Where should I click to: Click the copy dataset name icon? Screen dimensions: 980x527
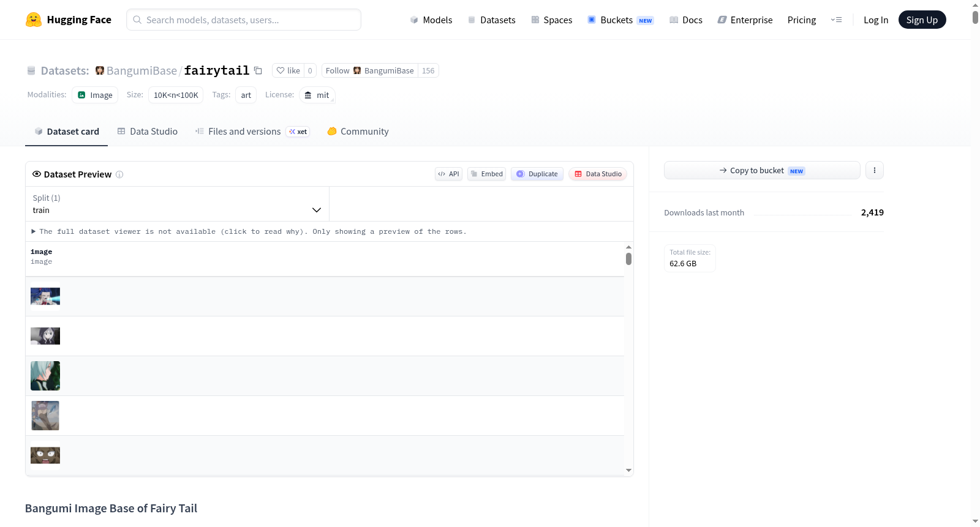click(258, 70)
